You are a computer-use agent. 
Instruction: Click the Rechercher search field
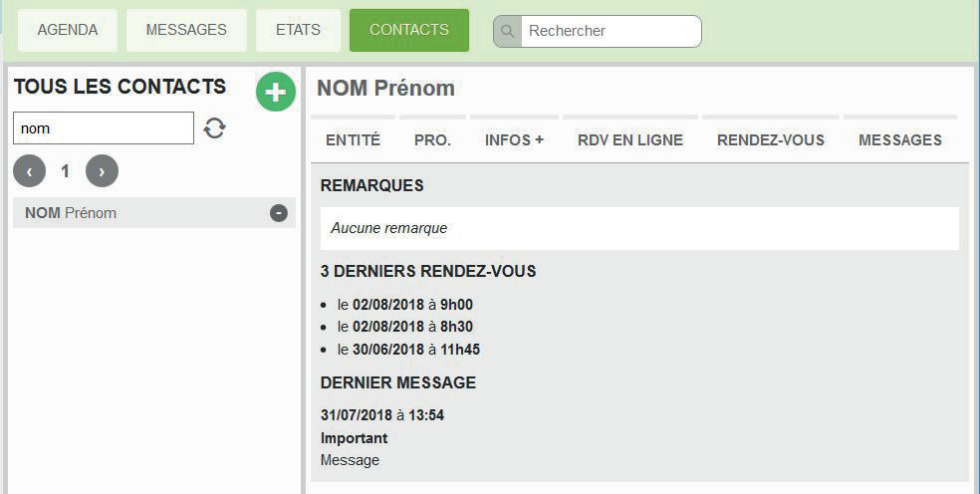pos(610,31)
